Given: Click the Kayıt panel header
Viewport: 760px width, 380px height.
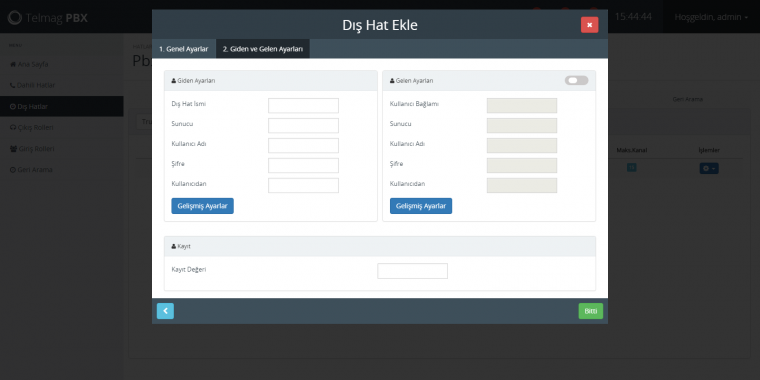Looking at the screenshot, I should [x=380, y=246].
